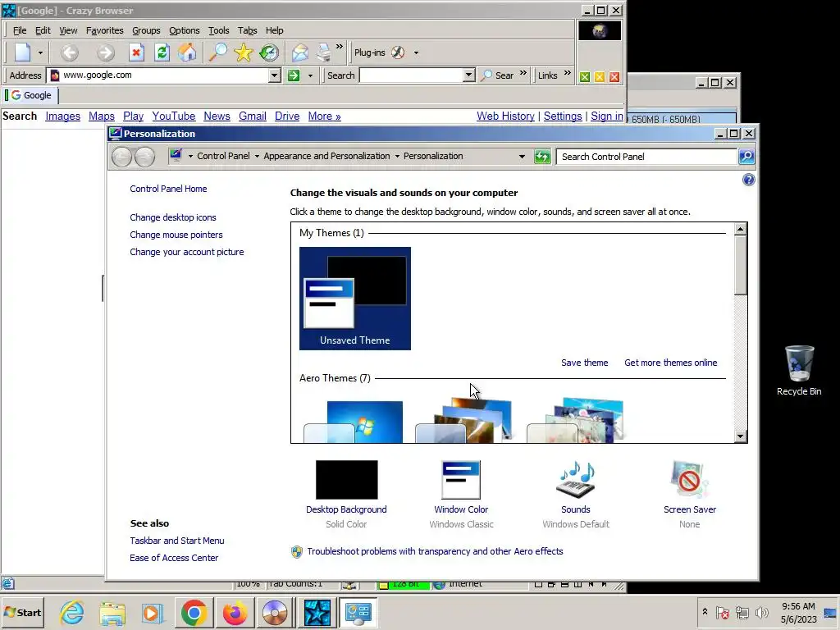The height and width of the screenshot is (630, 840).
Task: Click the yellow X tab button in Crazy Browser
Action: point(600,77)
